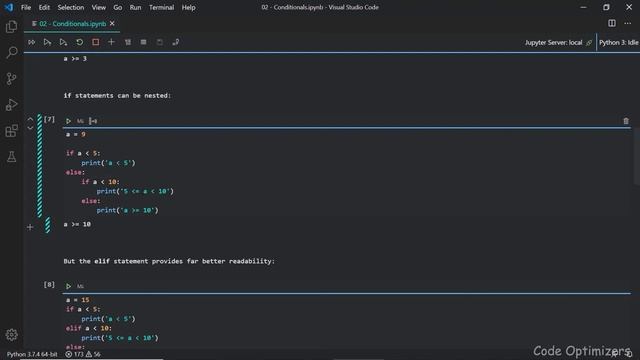Screen dimensions: 640x360
Task: Delete cell 7 using trash icon
Action: click(x=626, y=121)
